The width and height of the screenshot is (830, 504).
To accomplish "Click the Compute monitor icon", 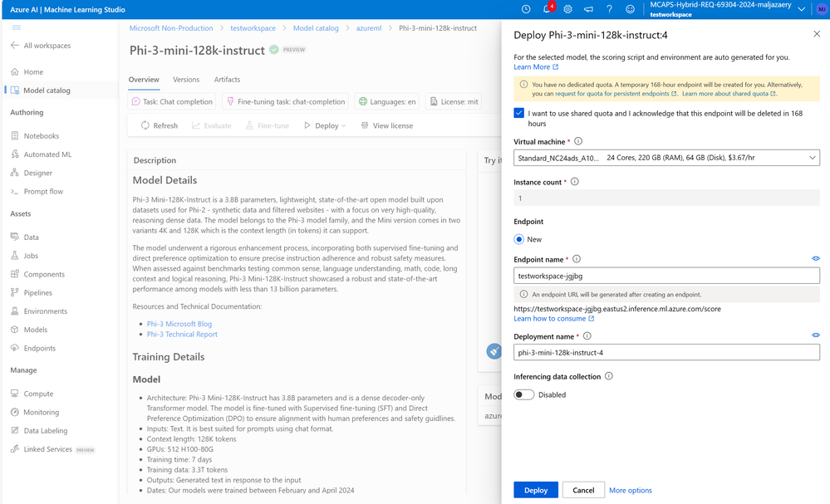I will click(x=15, y=394).
